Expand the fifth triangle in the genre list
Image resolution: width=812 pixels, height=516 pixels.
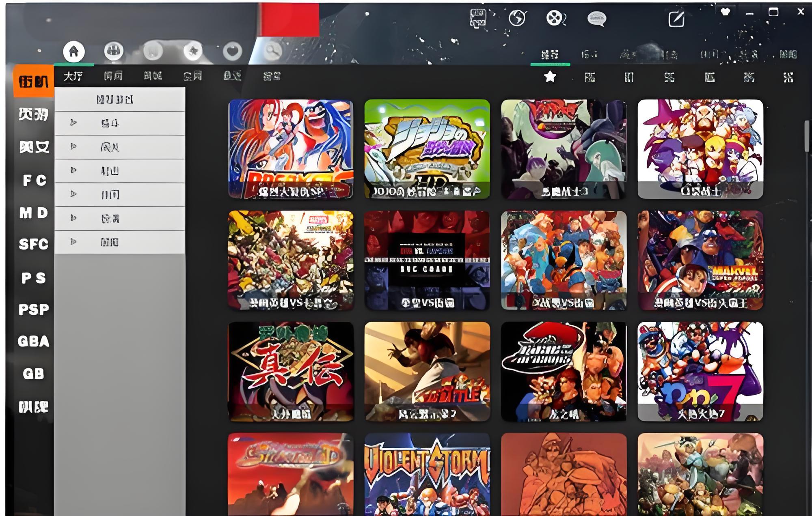(73, 218)
